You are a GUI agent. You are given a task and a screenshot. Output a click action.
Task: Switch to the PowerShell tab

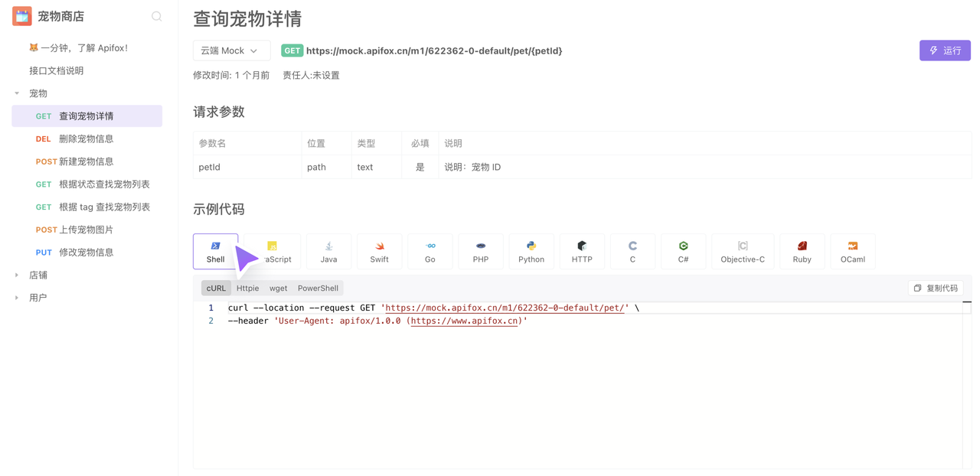[x=318, y=289]
